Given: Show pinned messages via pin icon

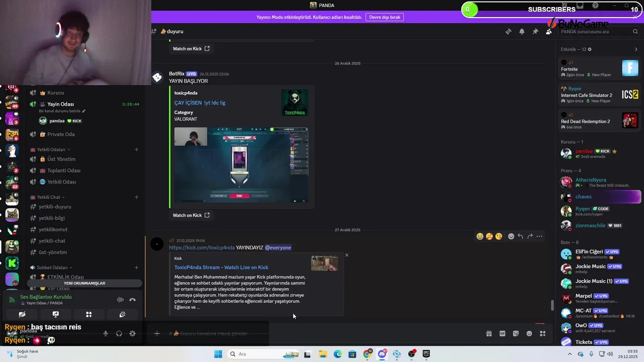Looking at the screenshot, I should pyautogui.click(x=535, y=31).
